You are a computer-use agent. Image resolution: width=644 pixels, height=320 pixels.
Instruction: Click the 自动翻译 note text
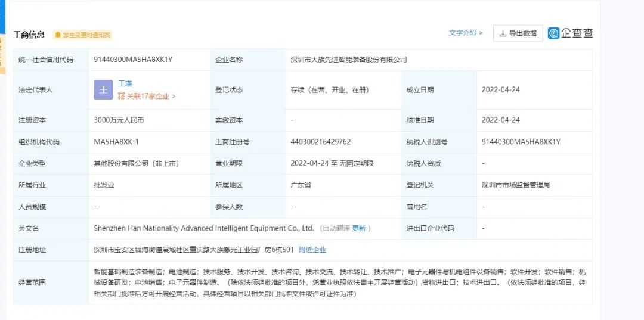point(336,228)
